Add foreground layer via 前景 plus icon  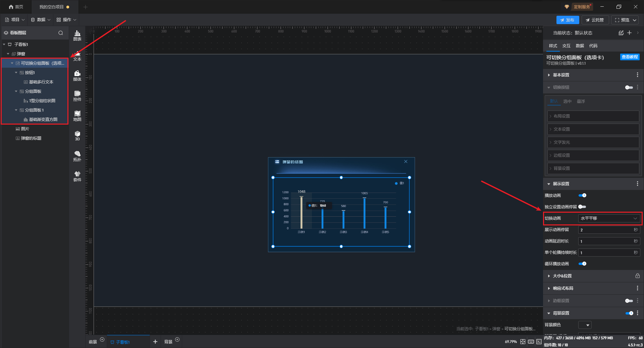coord(102,340)
